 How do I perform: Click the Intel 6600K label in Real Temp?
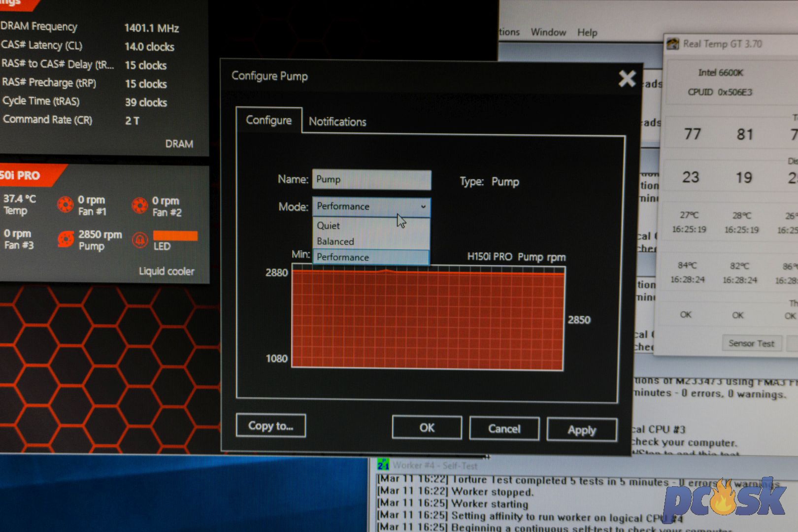721,72
